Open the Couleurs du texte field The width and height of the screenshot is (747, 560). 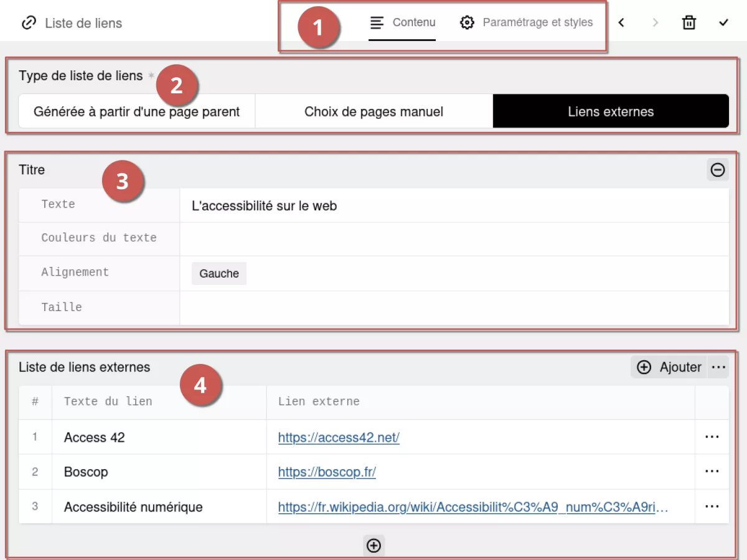[x=454, y=239]
